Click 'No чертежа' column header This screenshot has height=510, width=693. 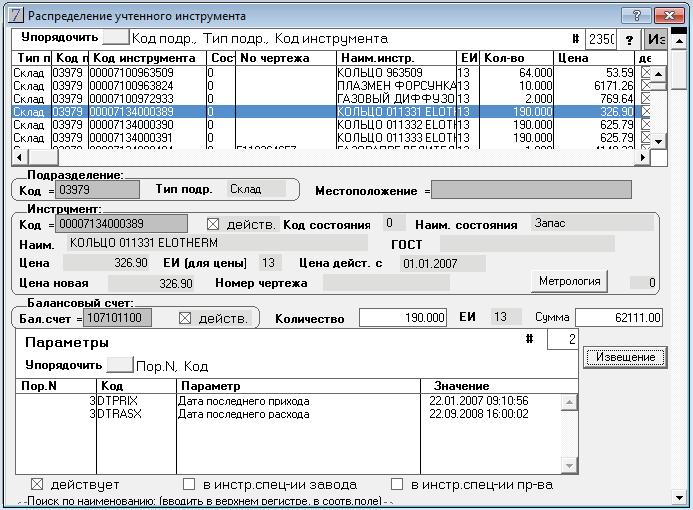pos(286,58)
